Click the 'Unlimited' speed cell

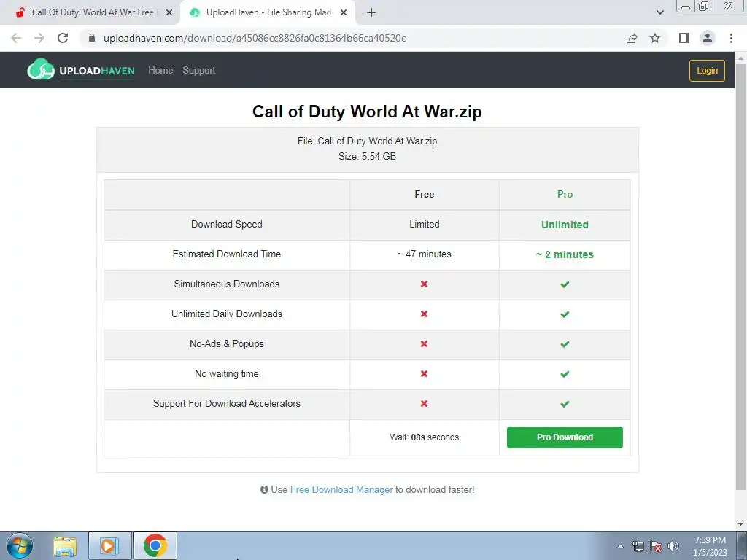click(565, 225)
